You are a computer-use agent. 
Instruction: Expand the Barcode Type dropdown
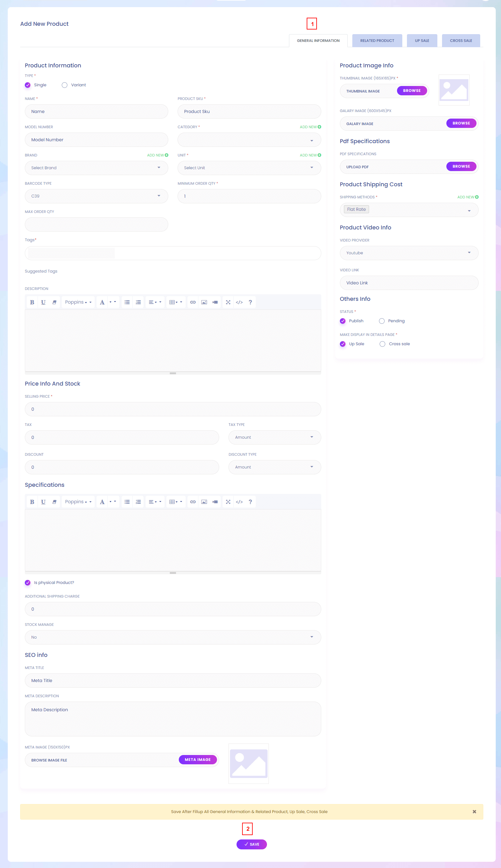(96, 196)
